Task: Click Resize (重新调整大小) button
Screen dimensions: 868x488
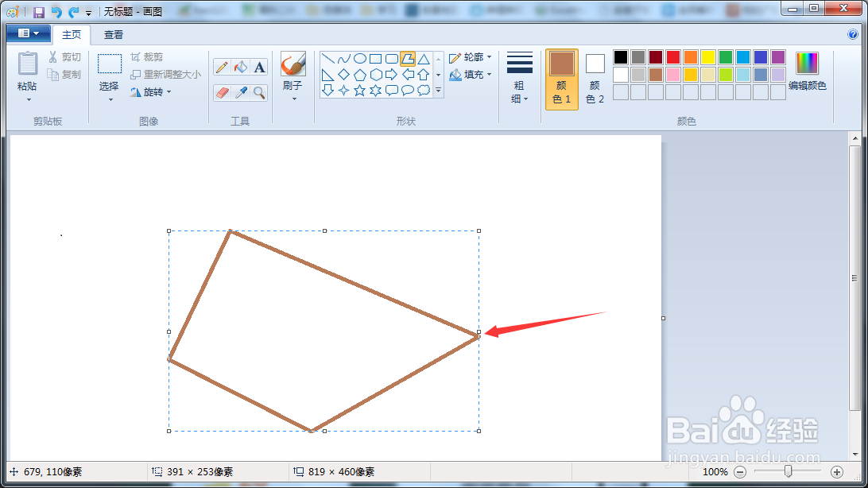Action: click(x=165, y=74)
